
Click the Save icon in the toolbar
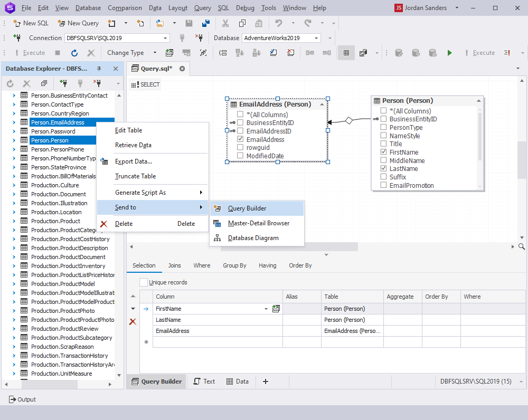(189, 23)
